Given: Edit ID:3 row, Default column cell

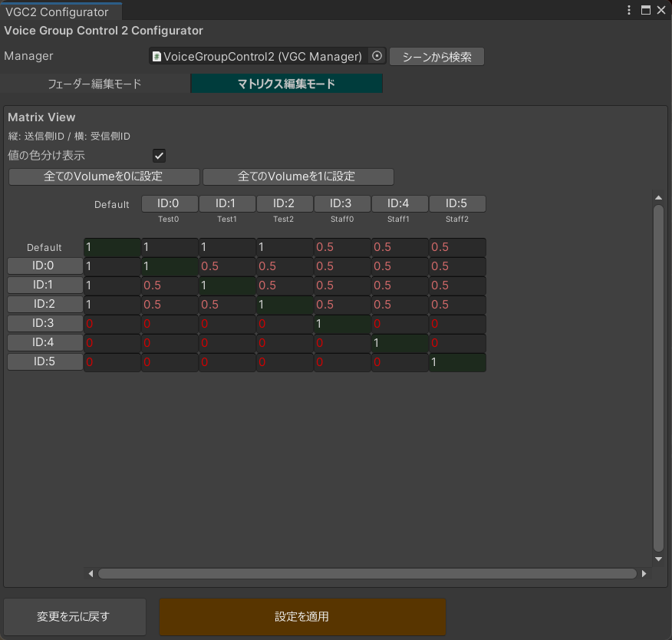Looking at the screenshot, I should [x=112, y=324].
